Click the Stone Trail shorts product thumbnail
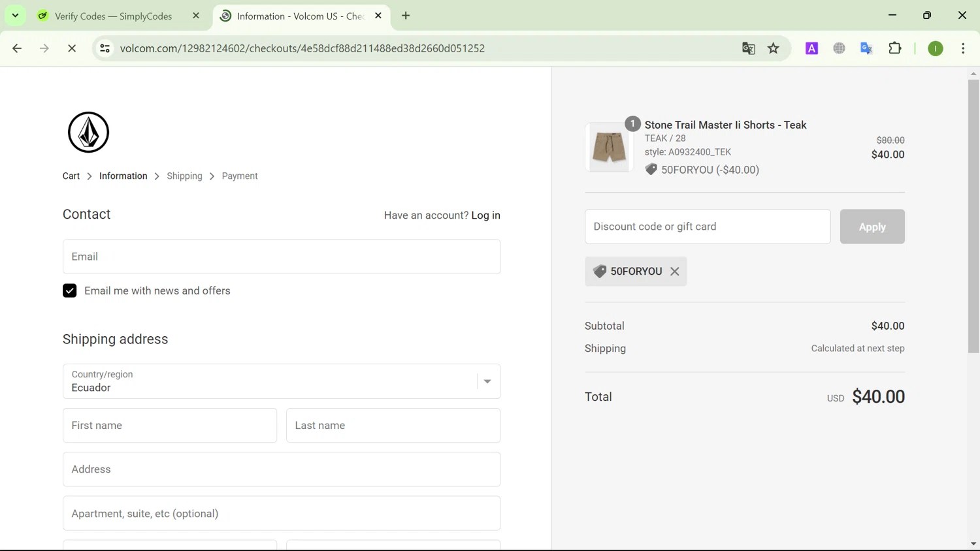 [609, 148]
